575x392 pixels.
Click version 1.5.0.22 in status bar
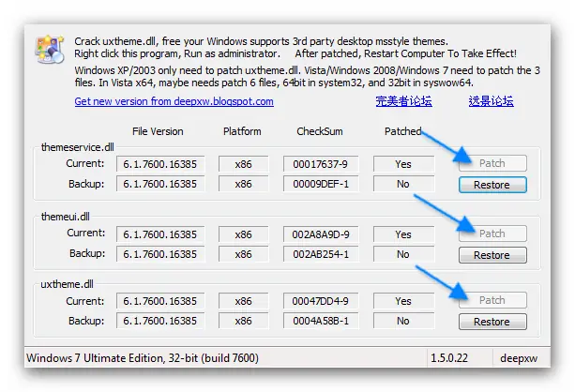click(x=449, y=358)
